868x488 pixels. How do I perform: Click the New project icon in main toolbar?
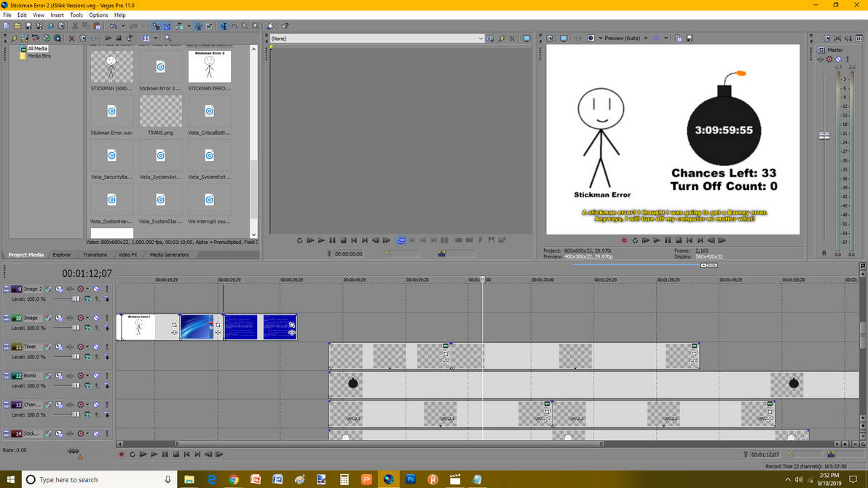pyautogui.click(x=6, y=26)
